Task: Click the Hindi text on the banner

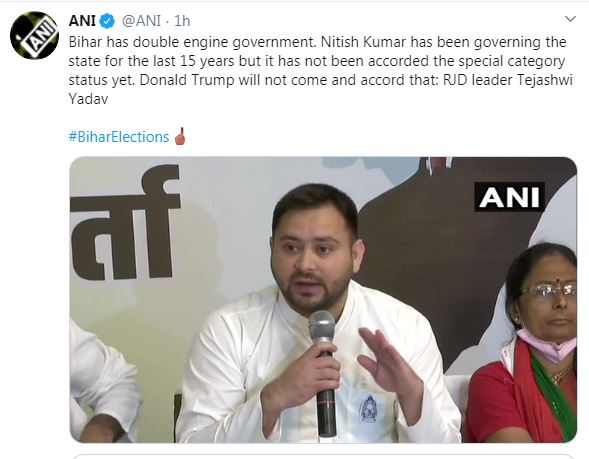Action: point(125,223)
